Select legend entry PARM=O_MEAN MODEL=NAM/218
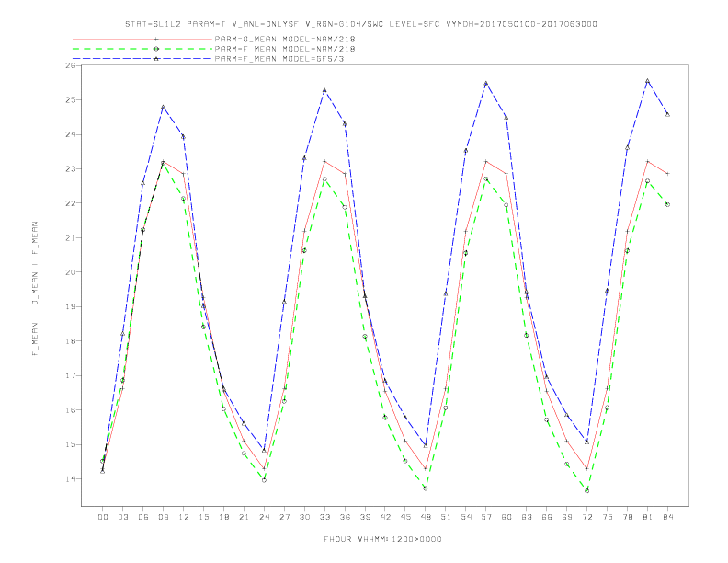Viewport: 728px width, 563px height. 285,39
